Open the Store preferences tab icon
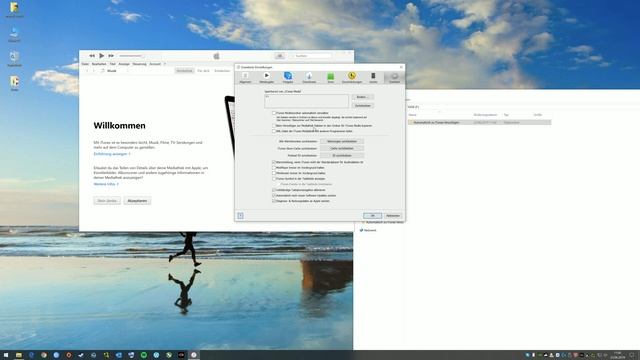This screenshot has height=360, width=640. 331,76
